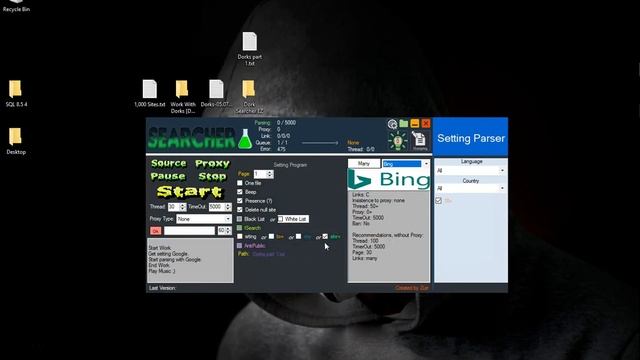This screenshot has width=640, height=360.
Task: Click the Stop button
Action: [x=212, y=176]
